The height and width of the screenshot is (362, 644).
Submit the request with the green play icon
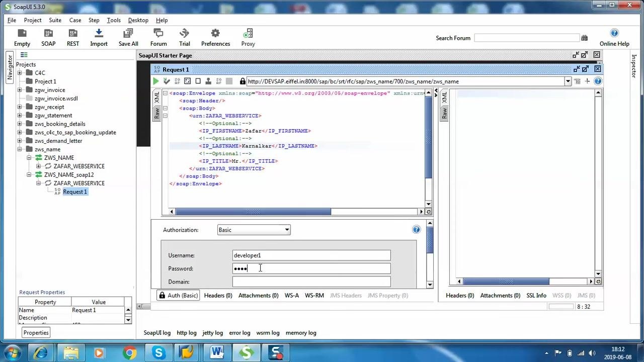tap(156, 81)
